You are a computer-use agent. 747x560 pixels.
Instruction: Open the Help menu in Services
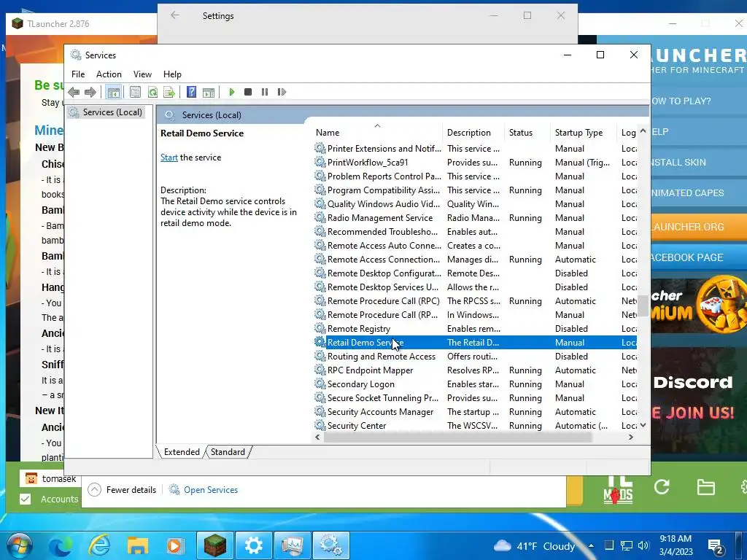pos(172,74)
